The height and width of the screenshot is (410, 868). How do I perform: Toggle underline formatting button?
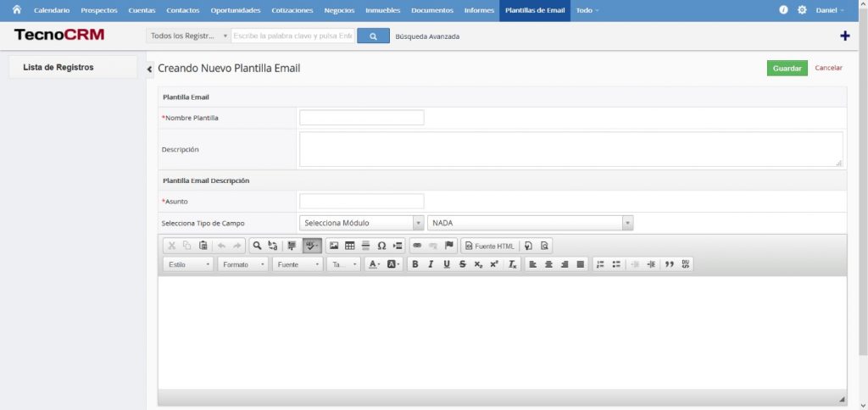(447, 264)
